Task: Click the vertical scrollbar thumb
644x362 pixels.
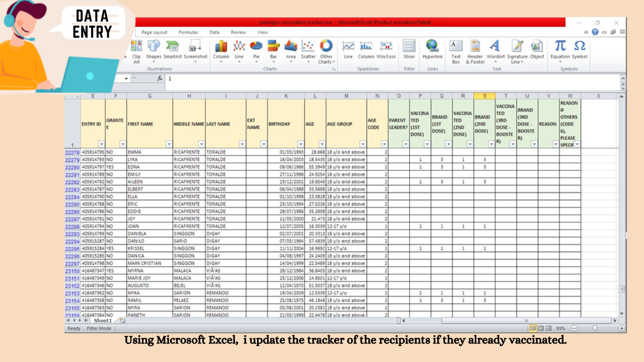Action: coord(622,289)
